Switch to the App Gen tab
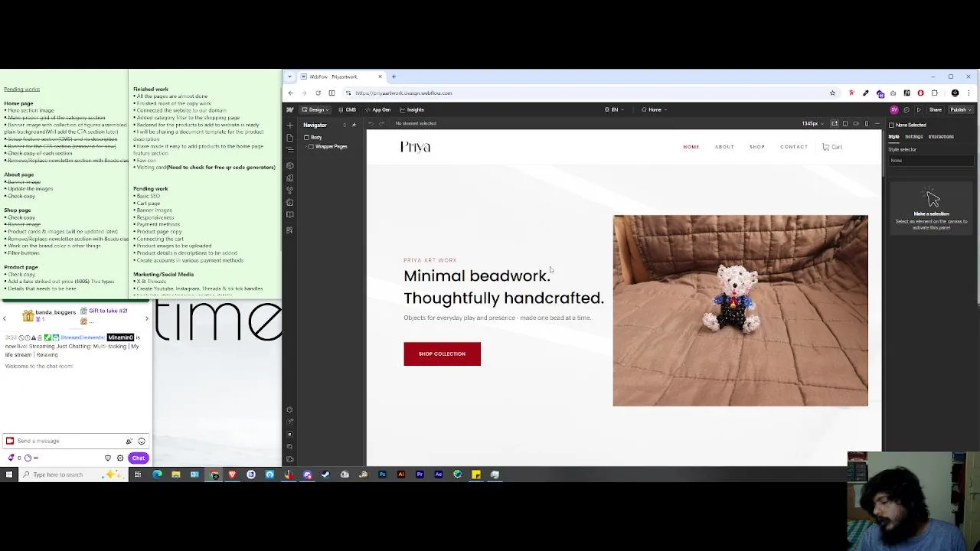This screenshot has width=980, height=551. (377, 109)
